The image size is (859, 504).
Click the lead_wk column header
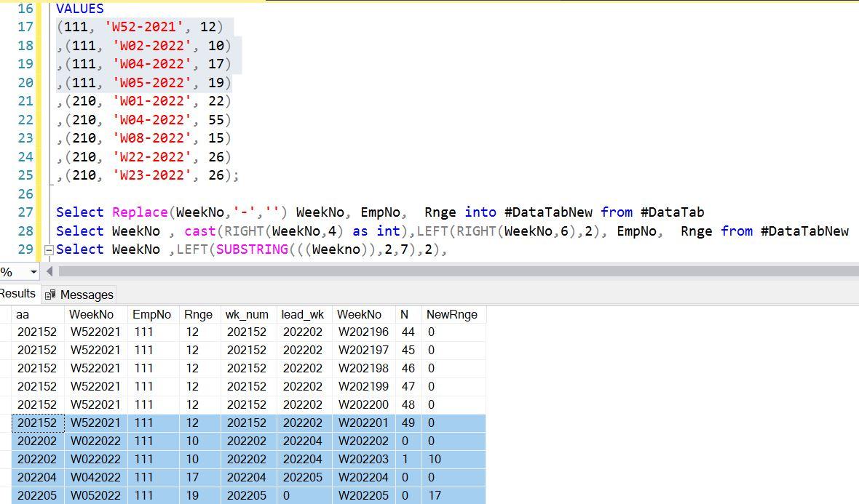(x=303, y=314)
